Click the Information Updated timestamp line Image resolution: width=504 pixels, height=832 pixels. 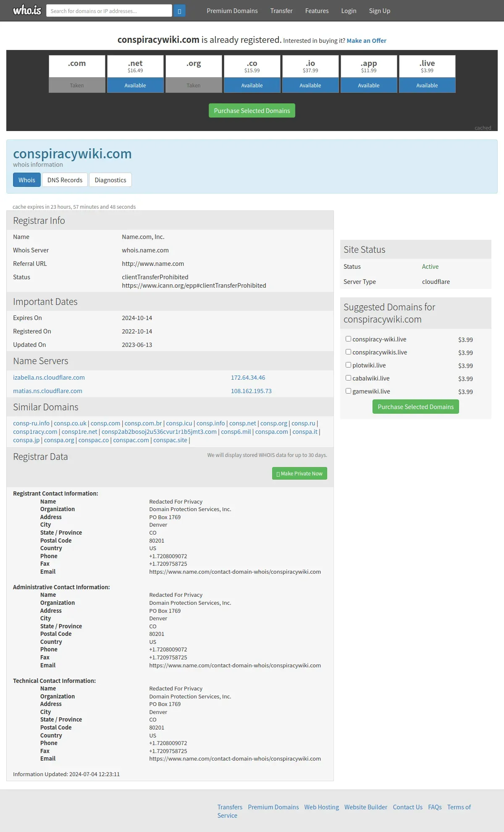pyautogui.click(x=66, y=774)
